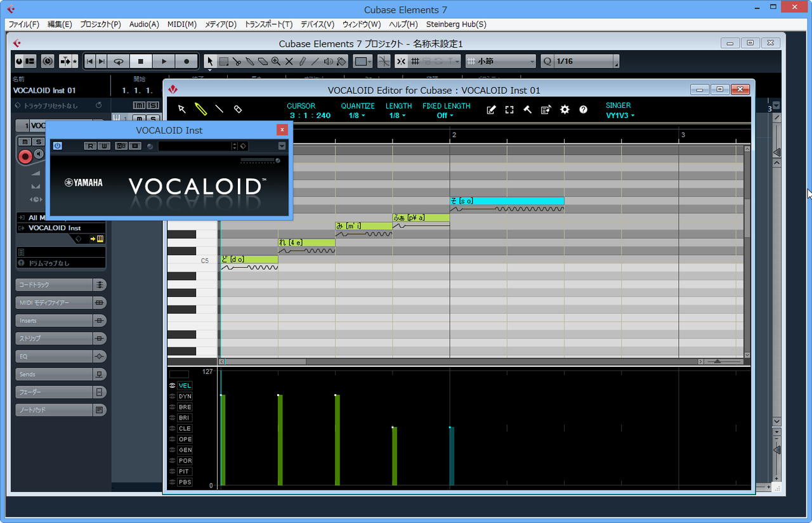Screen dimensions: 812x523
Task: Select the Cubase line tool
Action: tap(315, 62)
